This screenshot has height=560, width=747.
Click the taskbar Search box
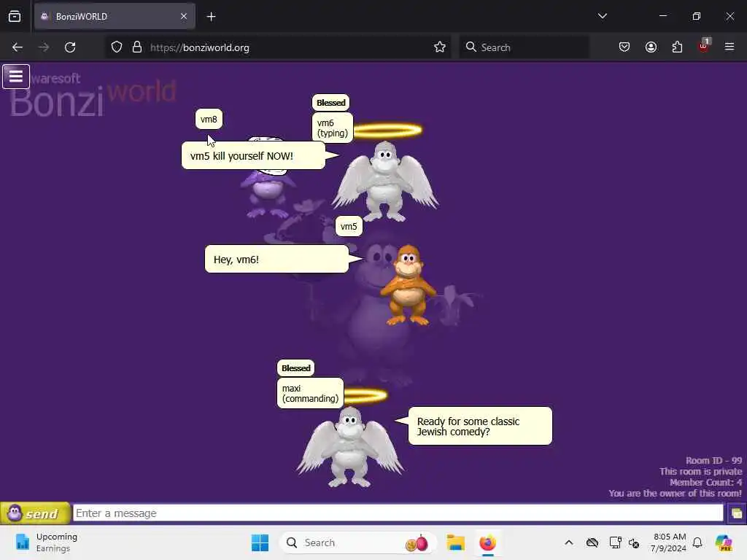(x=358, y=542)
